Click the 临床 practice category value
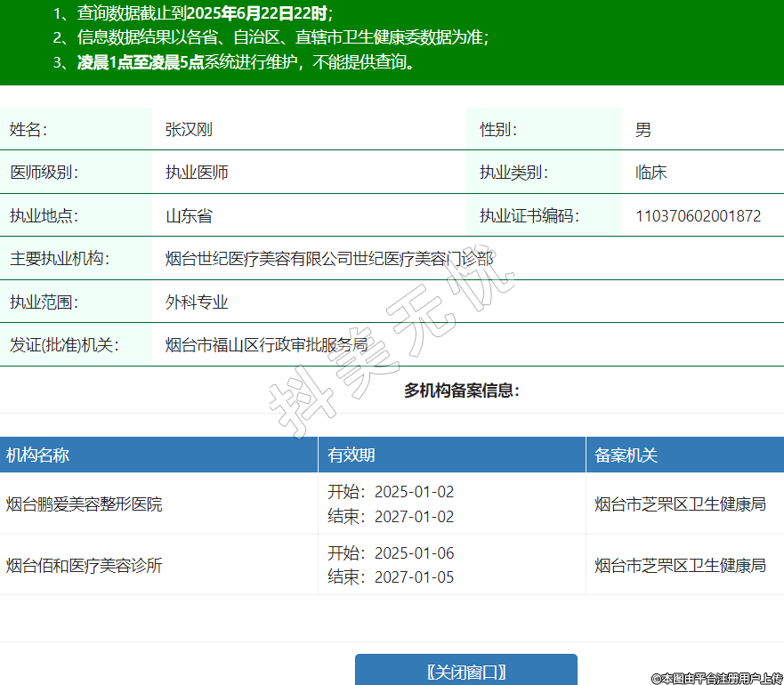The width and height of the screenshot is (784, 685). [651, 173]
